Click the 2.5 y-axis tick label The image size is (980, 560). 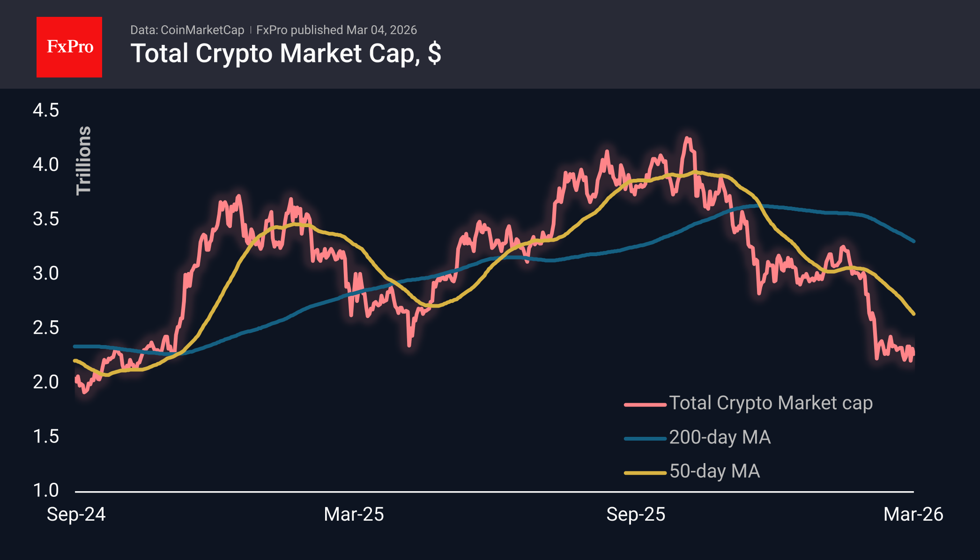46,328
